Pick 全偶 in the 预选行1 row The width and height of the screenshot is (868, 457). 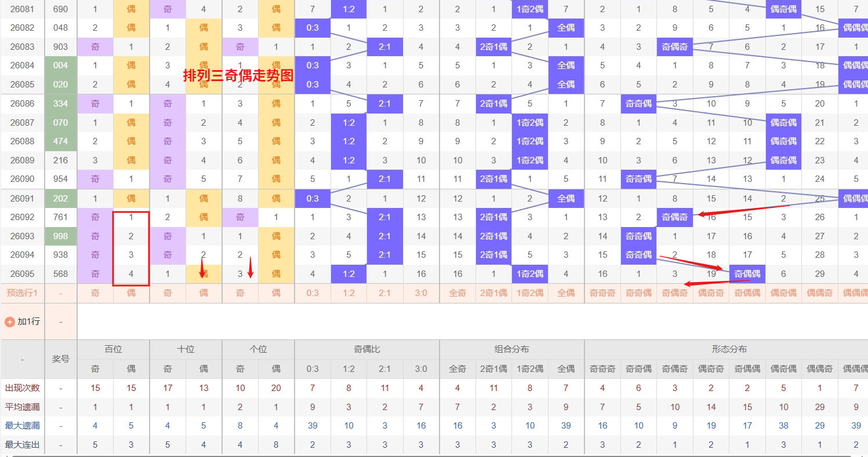click(566, 293)
